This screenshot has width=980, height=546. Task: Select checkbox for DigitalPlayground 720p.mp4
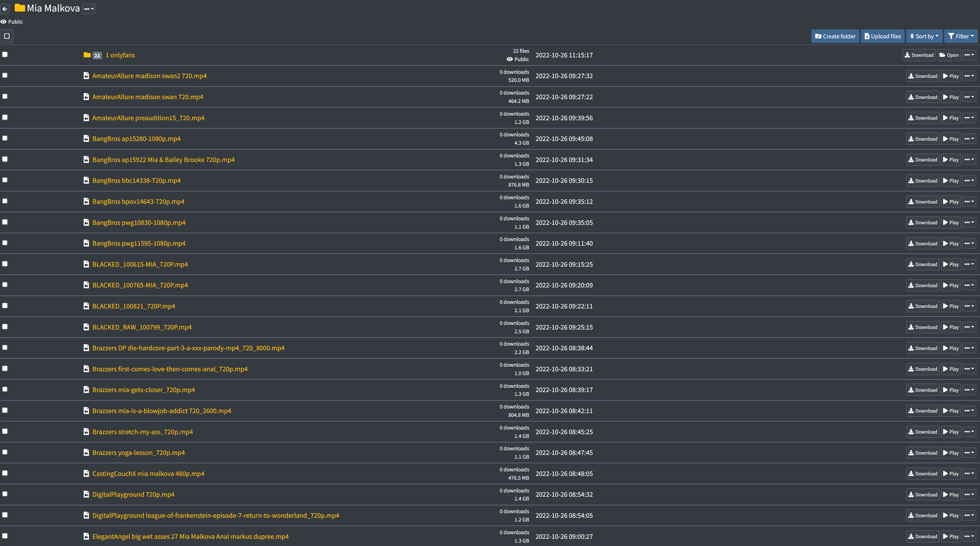[x=5, y=494]
